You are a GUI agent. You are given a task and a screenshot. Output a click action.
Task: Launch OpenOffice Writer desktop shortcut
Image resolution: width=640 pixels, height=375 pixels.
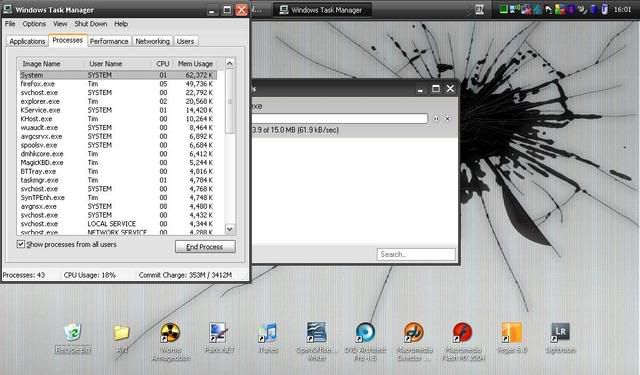click(316, 342)
